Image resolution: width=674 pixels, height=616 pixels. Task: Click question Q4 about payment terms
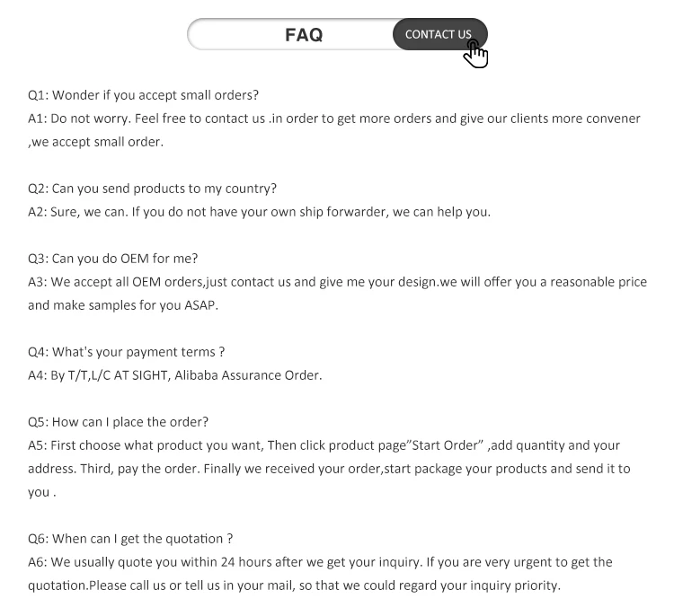click(x=127, y=352)
